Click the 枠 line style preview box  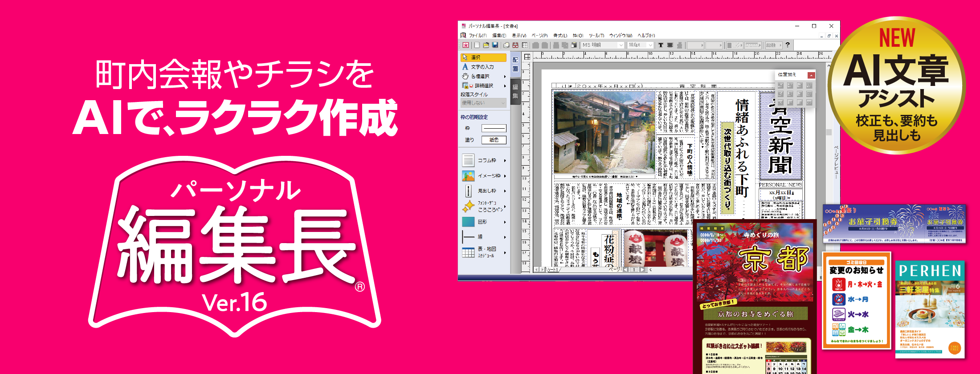pos(494,128)
